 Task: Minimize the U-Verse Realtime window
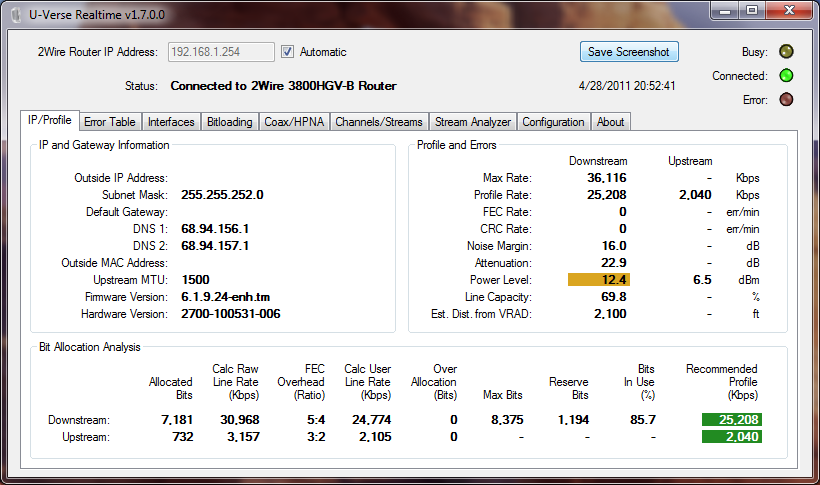pyautogui.click(x=725, y=11)
